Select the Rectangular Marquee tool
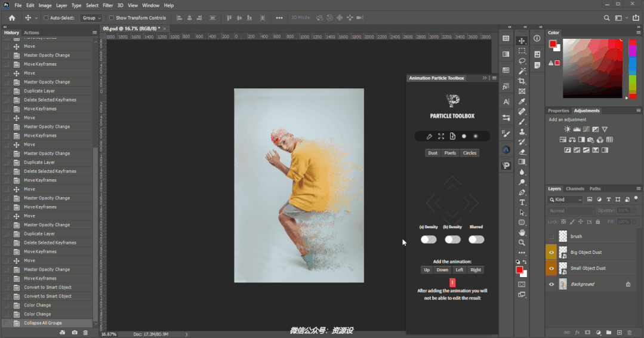This screenshot has width=644, height=338. (522, 51)
